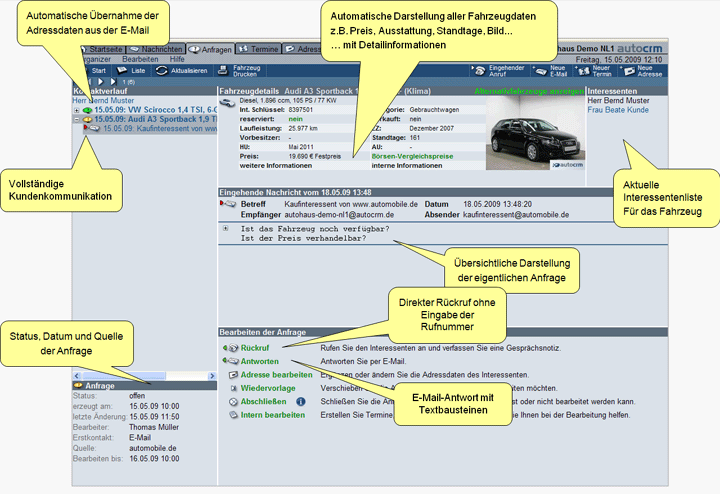This screenshot has height=494, width=720.
Task: Open the black Audi vehicle photo
Action: (535, 133)
